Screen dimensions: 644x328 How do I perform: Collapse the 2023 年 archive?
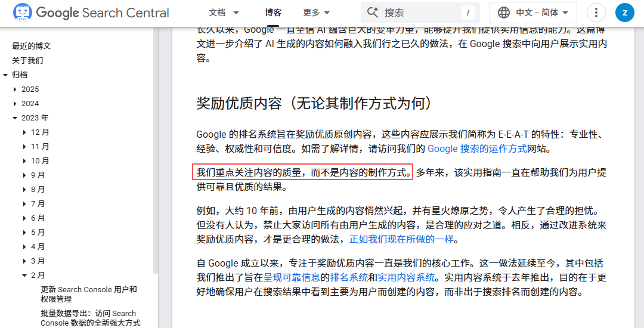[15, 118]
